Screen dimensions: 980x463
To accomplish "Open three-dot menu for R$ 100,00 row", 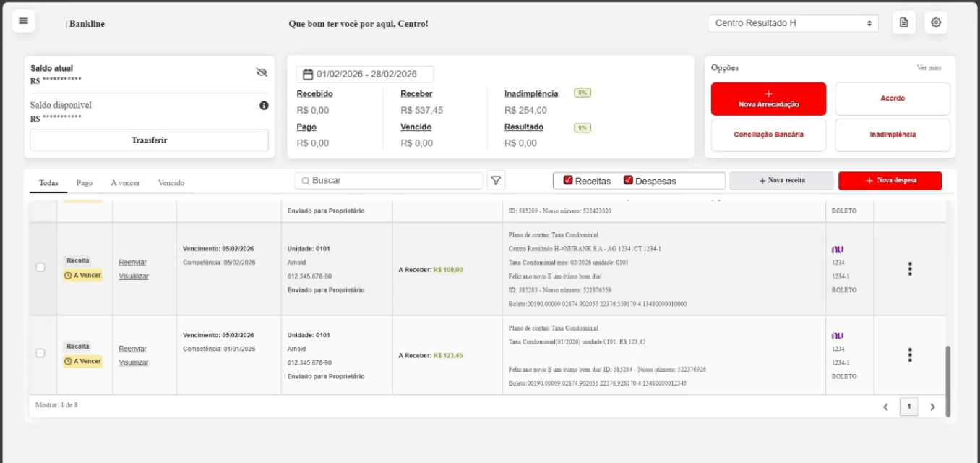I will [x=910, y=269].
